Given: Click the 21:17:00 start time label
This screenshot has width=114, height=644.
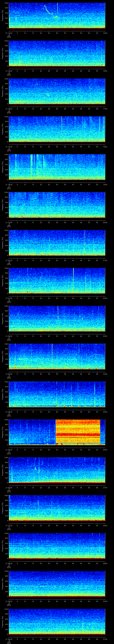Looking at the screenshot, I should click(x=9, y=147).
